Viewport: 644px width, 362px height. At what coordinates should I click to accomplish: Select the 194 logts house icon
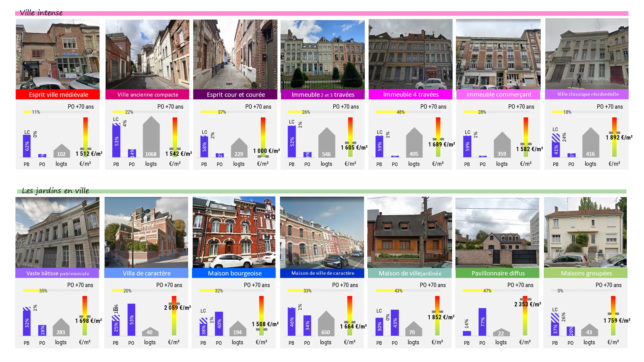tap(237, 328)
